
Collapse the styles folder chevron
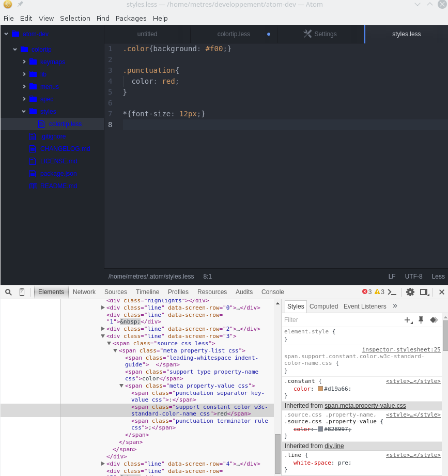[24, 112]
